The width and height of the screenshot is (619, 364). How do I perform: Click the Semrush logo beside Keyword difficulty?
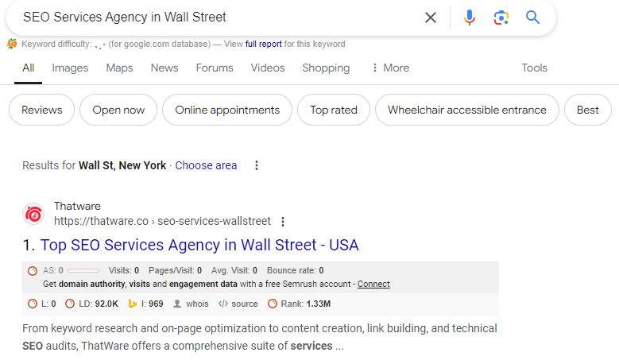(12, 44)
